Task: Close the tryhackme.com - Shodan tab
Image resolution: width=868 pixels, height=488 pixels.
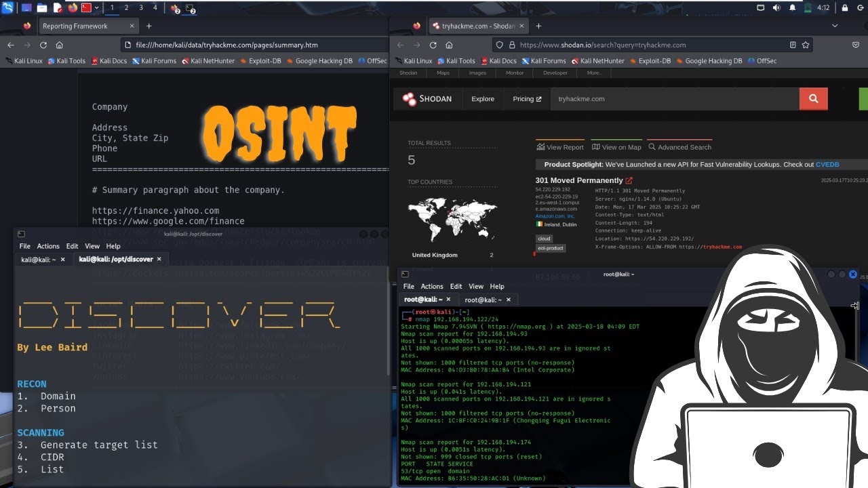Action: [x=521, y=26]
